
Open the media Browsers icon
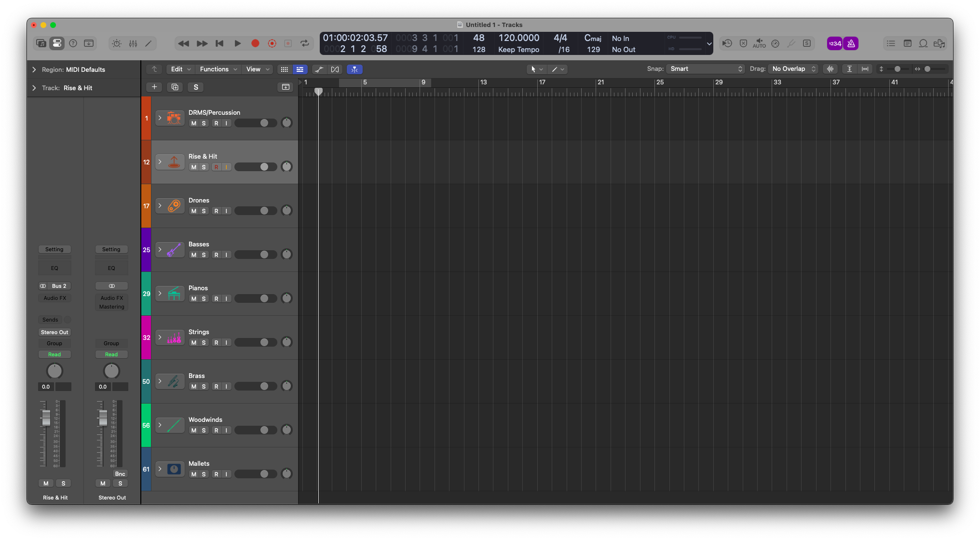click(x=939, y=43)
